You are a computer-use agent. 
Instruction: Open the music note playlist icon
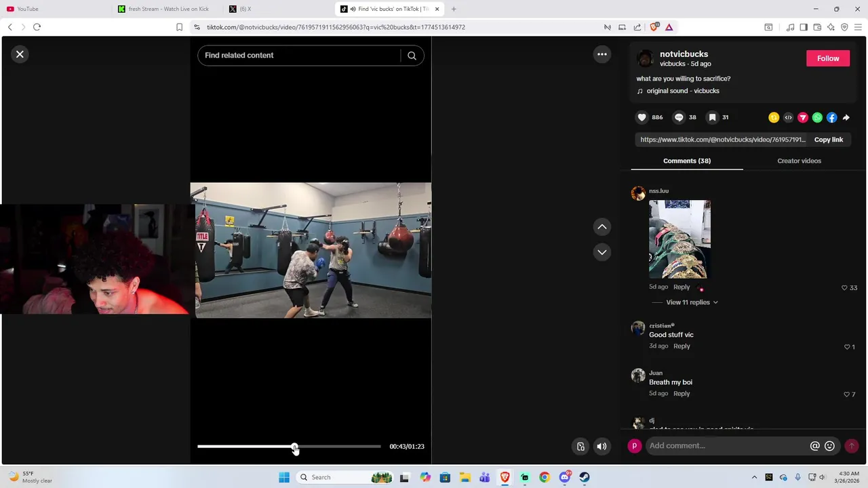point(790,27)
